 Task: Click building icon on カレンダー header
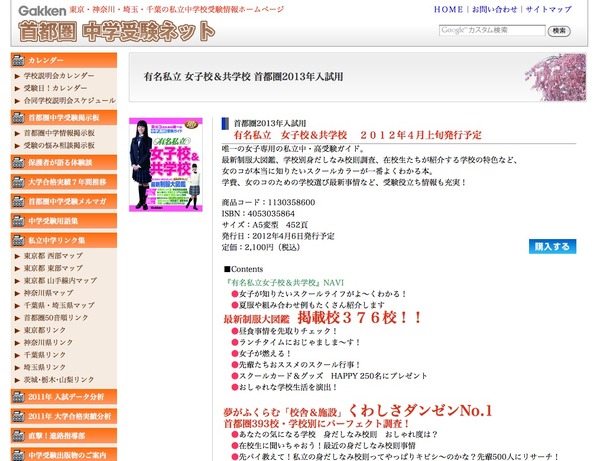(x=18, y=60)
